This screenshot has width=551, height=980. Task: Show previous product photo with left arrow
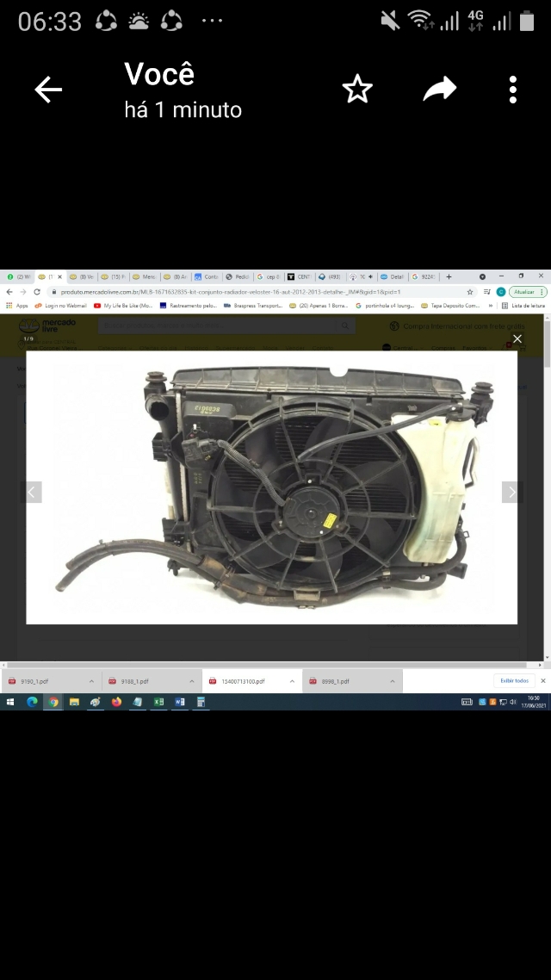click(x=32, y=493)
